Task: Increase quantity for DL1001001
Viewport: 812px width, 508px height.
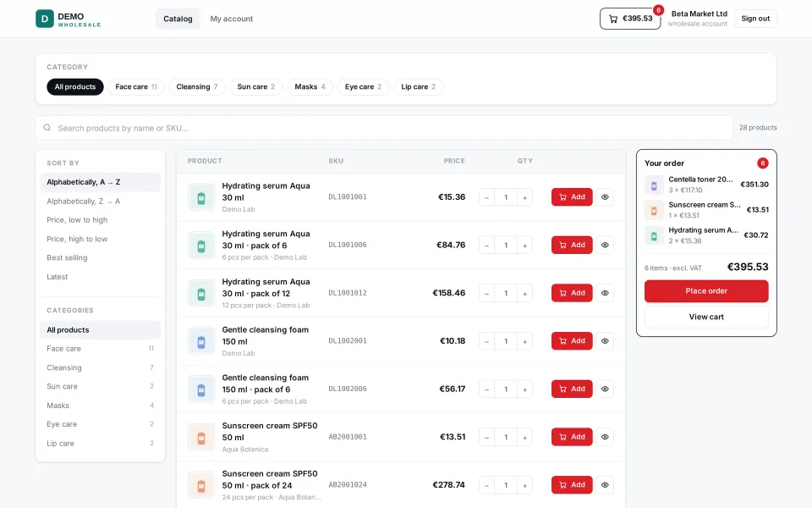Action: pyautogui.click(x=524, y=197)
